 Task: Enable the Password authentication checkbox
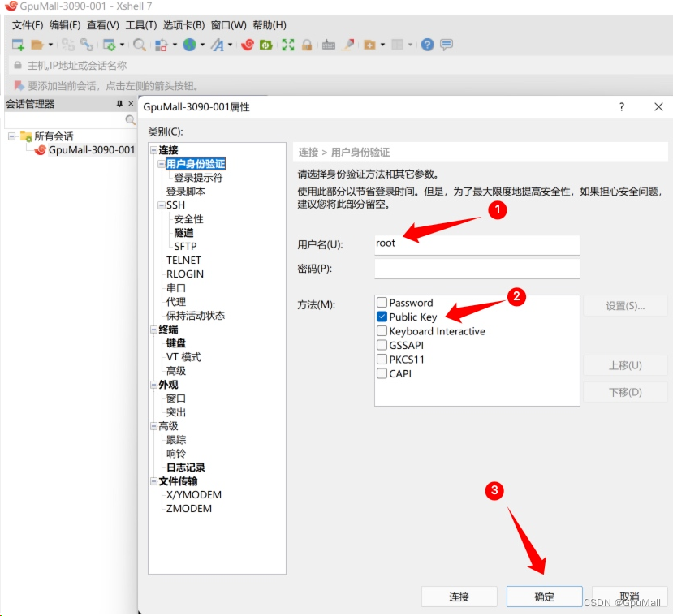382,302
